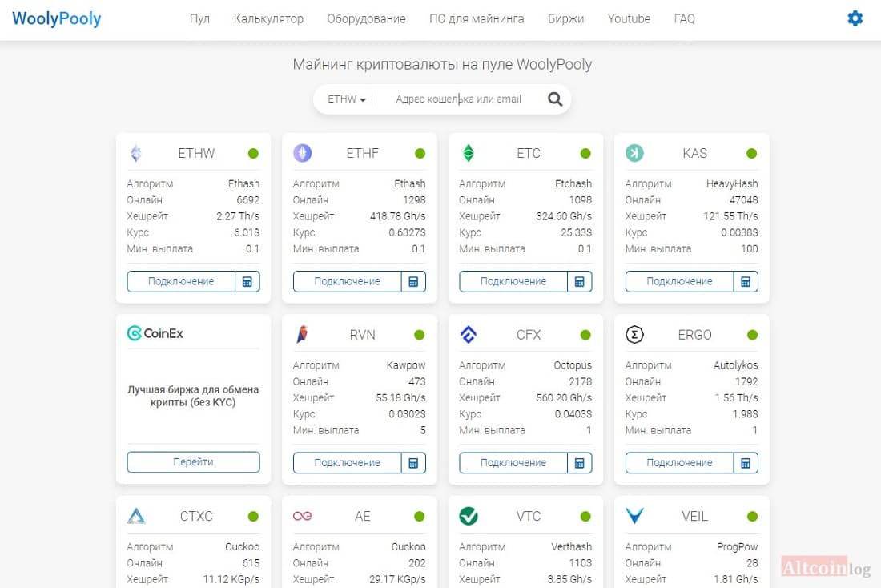Open calculator icon in ETC card
This screenshot has height=588, width=881.
coord(579,282)
